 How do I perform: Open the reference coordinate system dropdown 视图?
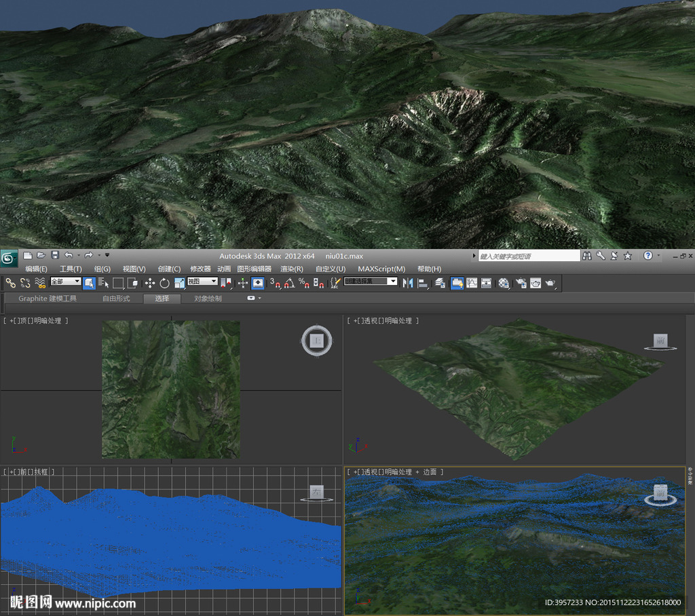coord(202,282)
